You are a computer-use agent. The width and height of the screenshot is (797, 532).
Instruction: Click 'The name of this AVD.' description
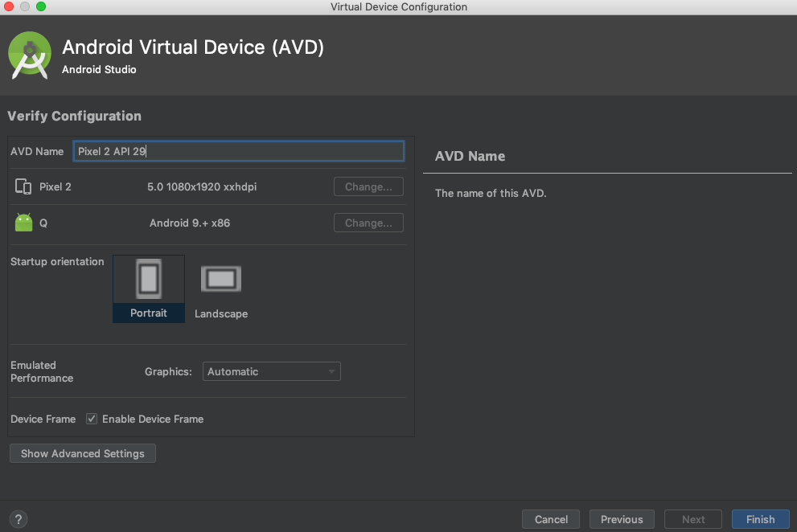click(491, 193)
